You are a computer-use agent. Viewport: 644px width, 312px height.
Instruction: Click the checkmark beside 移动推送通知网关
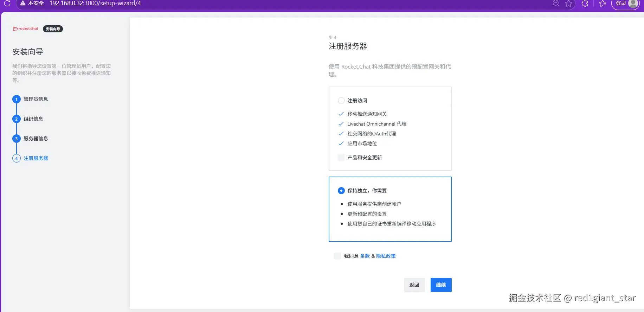[x=341, y=114]
